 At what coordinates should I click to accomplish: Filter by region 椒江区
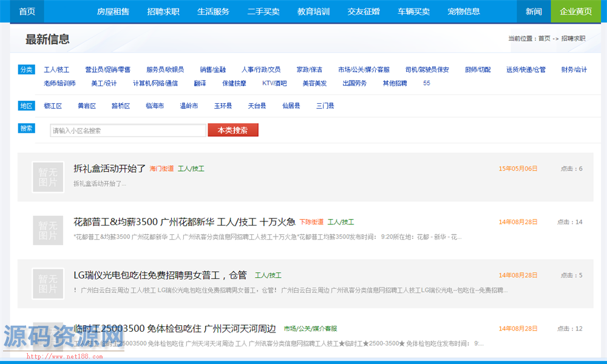(53, 106)
